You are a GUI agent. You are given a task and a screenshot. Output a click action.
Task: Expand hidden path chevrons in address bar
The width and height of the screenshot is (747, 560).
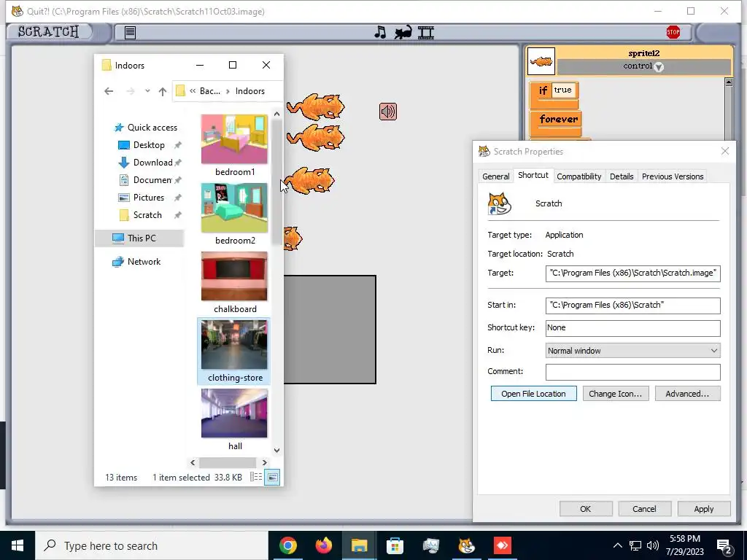pyautogui.click(x=193, y=91)
